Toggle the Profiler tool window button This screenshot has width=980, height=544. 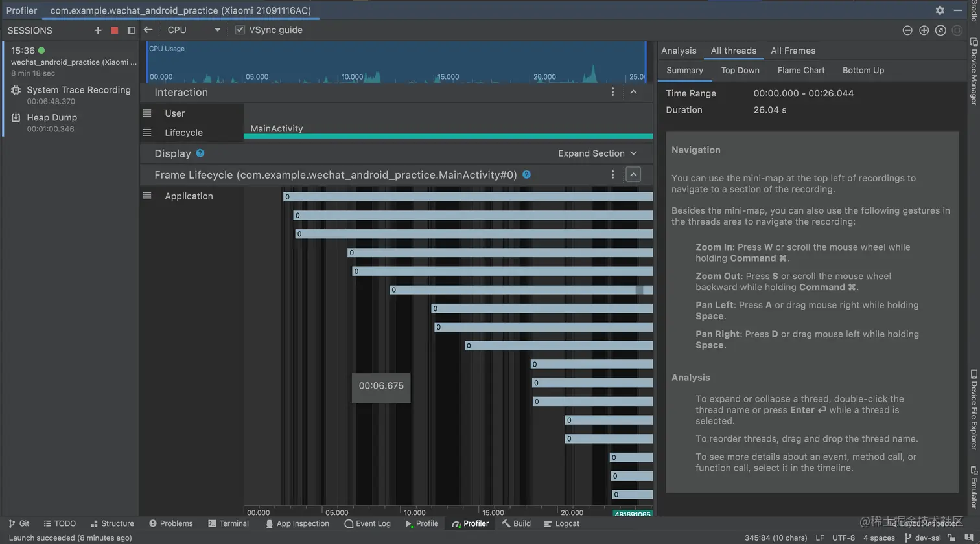[x=471, y=523]
